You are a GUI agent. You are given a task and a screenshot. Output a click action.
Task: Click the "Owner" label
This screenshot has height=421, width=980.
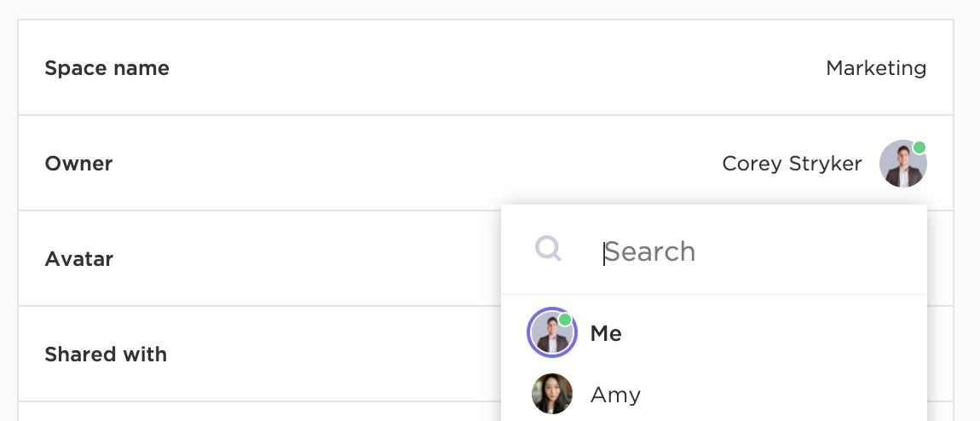(78, 164)
